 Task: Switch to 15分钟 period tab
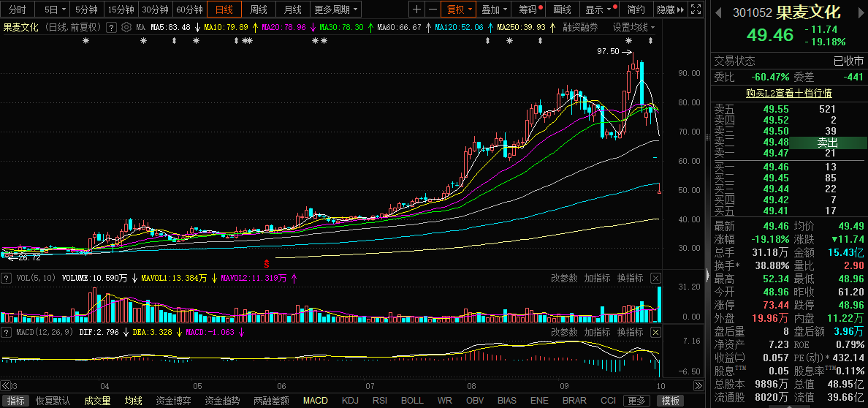click(x=120, y=10)
